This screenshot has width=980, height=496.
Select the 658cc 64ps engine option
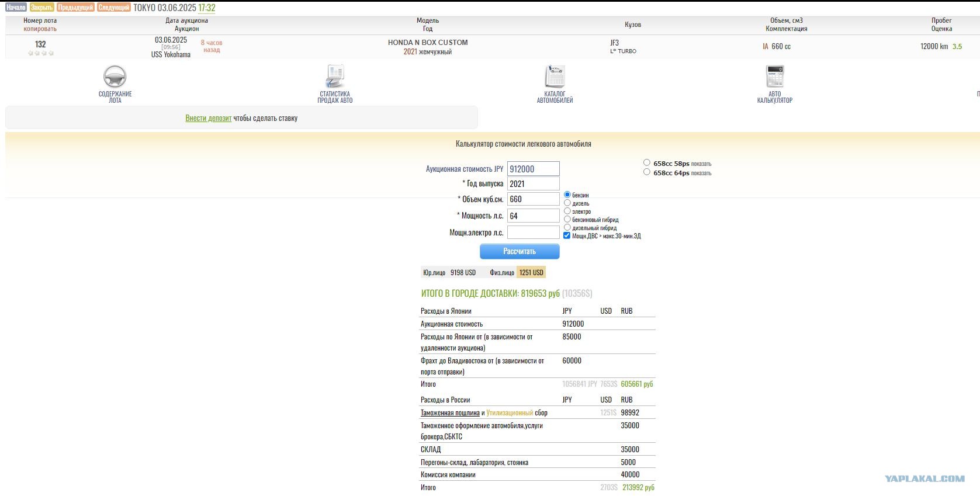(646, 172)
